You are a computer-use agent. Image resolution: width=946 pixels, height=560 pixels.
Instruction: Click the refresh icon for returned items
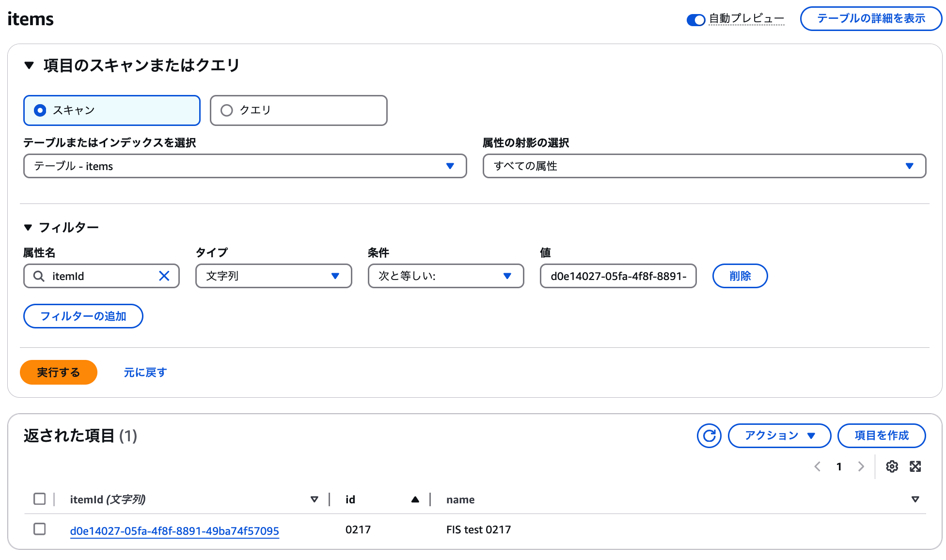coord(709,436)
